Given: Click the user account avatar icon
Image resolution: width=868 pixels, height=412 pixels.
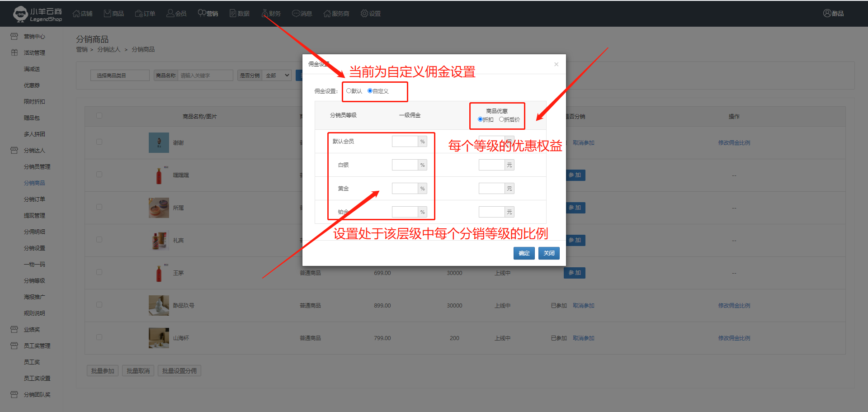Looking at the screenshot, I should click(x=827, y=14).
